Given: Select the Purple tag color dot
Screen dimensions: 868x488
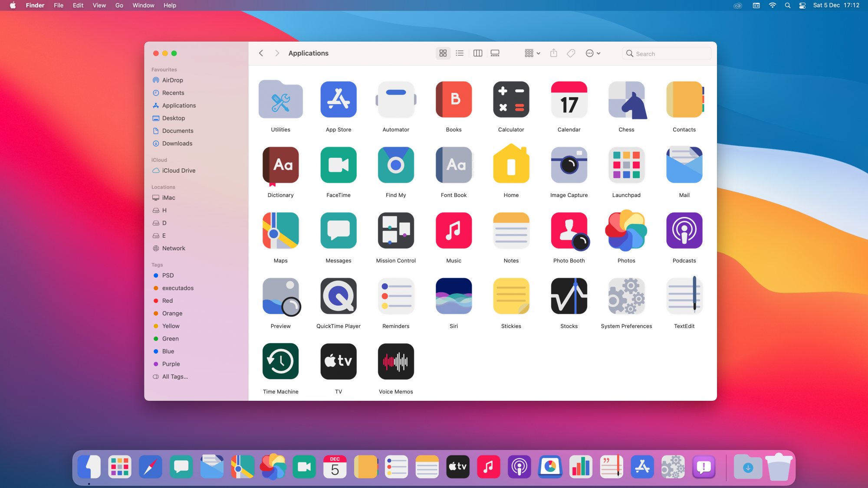Looking at the screenshot, I should (x=156, y=364).
